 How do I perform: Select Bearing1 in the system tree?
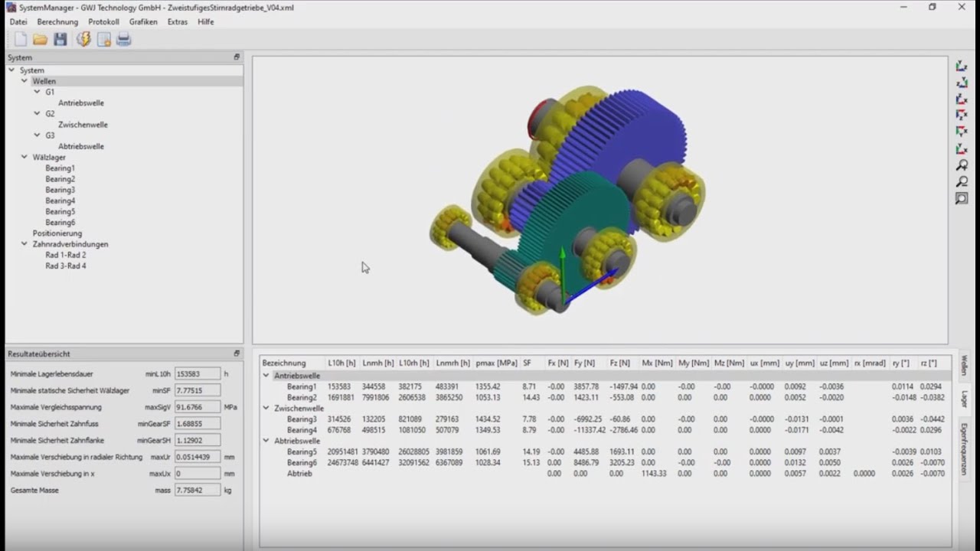coord(60,168)
